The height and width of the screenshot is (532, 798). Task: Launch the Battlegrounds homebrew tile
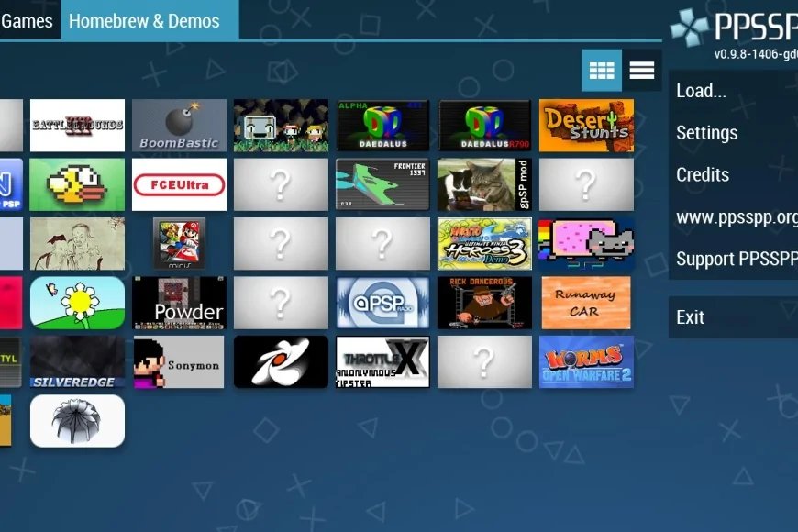[x=77, y=126]
